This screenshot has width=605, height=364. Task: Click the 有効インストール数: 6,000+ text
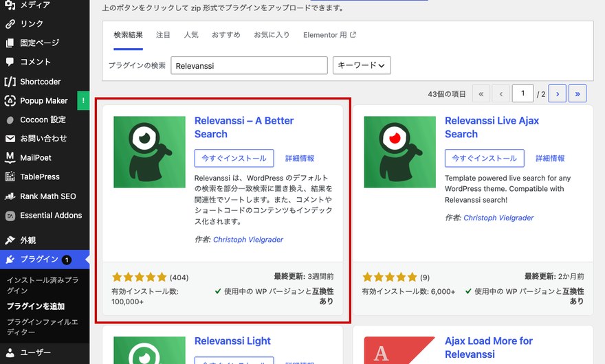coord(408,291)
